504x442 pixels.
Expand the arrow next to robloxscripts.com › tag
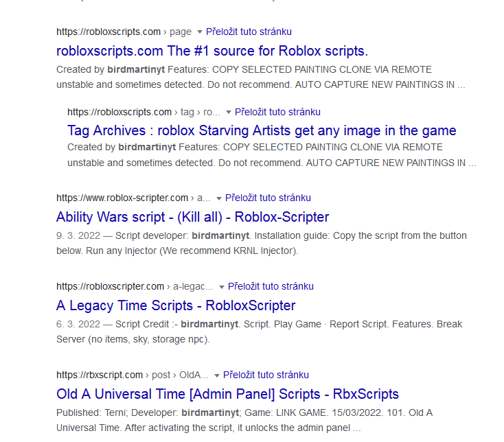coord(229,113)
